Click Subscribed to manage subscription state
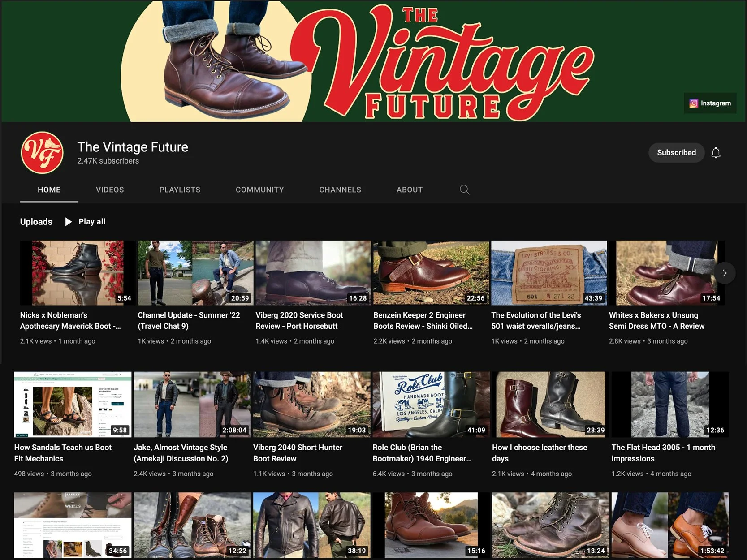This screenshot has height=560, width=747. pos(676,152)
